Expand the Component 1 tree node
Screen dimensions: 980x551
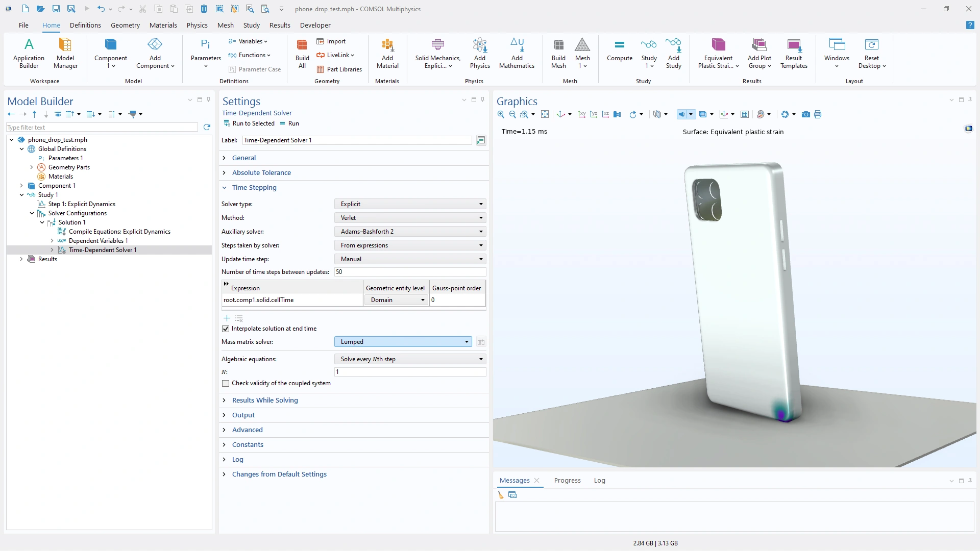point(21,186)
